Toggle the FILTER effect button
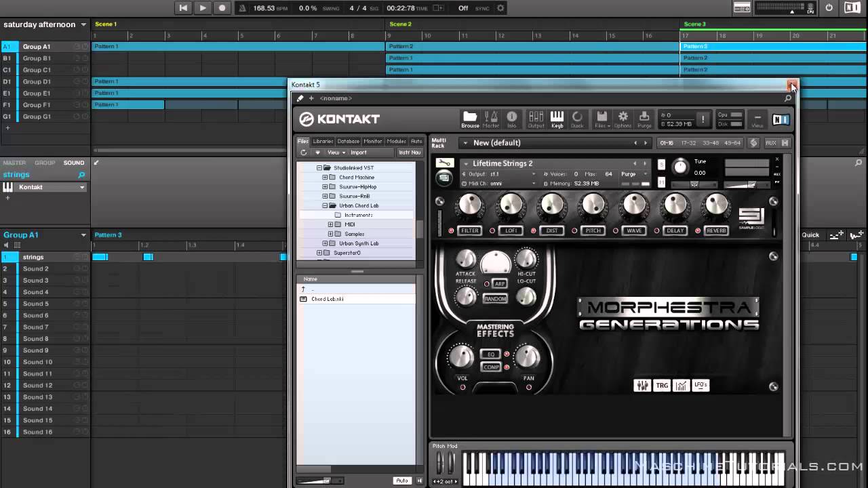The image size is (868, 488). tap(469, 230)
